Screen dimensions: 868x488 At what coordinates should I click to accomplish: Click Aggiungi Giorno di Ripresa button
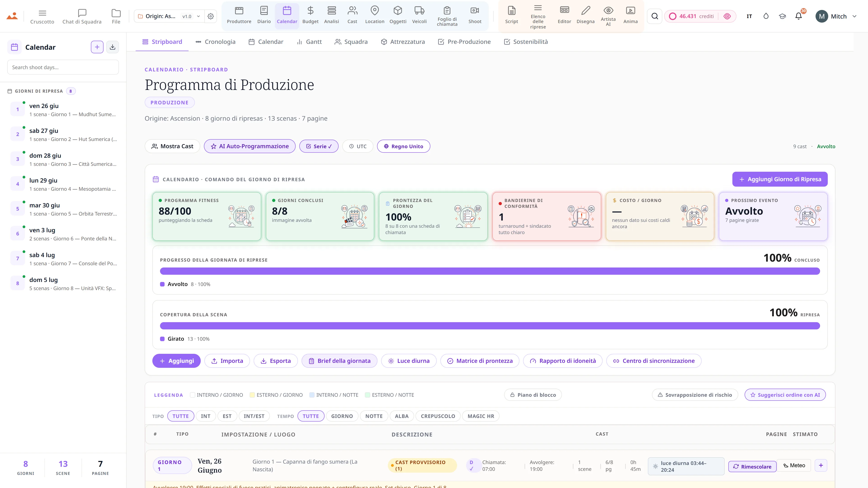(780, 179)
